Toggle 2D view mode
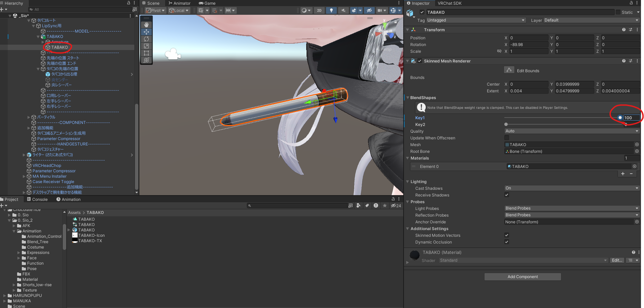644x308 pixels. 319,10
